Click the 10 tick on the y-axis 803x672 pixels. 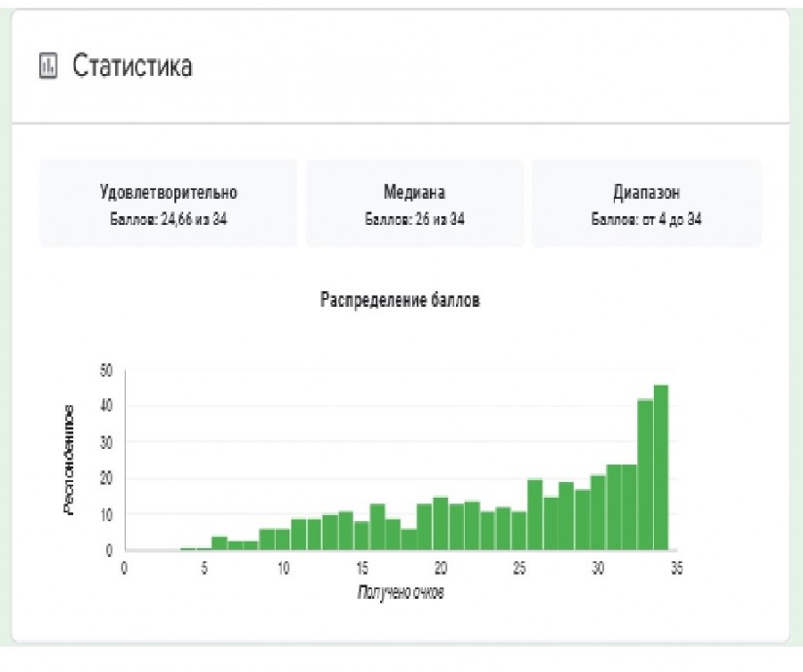[x=106, y=514]
